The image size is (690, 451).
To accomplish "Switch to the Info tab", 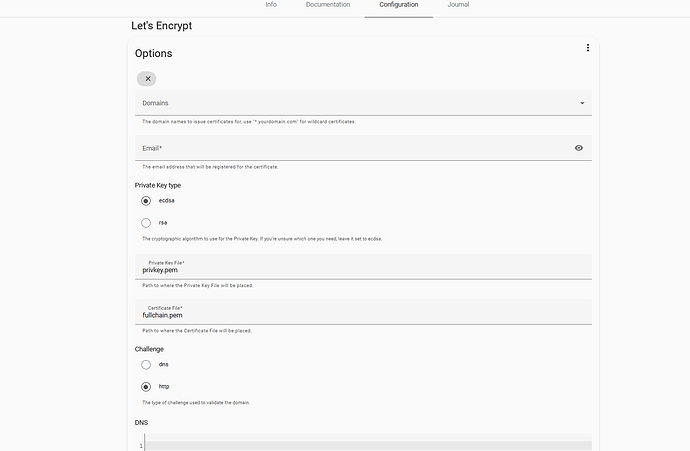I will tap(271, 5).
